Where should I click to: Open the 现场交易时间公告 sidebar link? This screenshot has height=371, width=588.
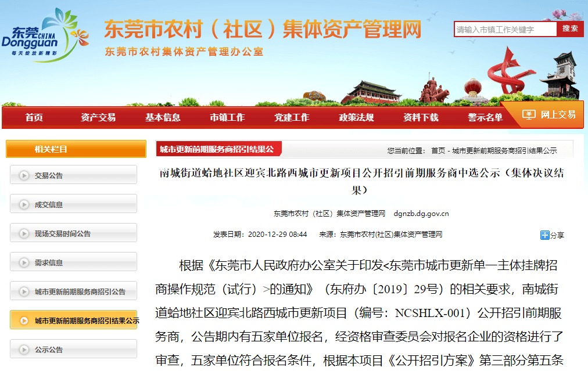[73, 233]
